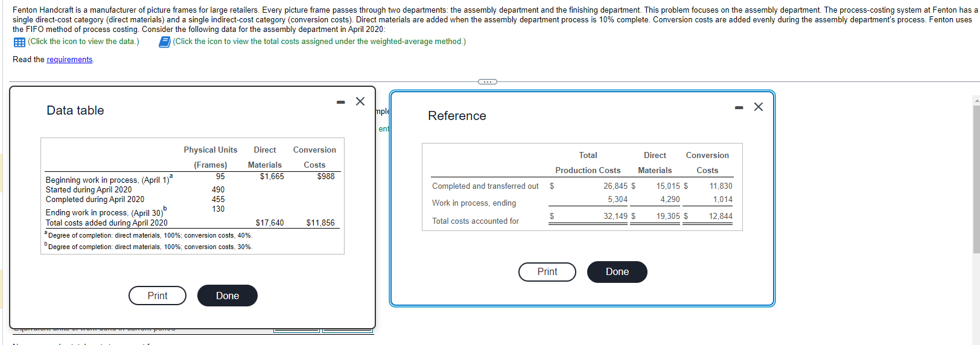
Task: Click 'Ending work in process, (April 30)' label
Action: click(x=106, y=212)
